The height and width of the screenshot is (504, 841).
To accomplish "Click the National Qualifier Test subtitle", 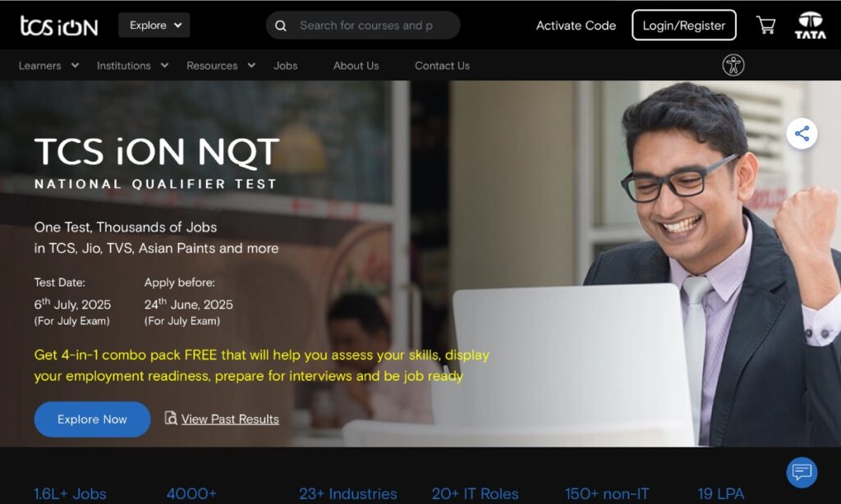I will click(x=155, y=184).
